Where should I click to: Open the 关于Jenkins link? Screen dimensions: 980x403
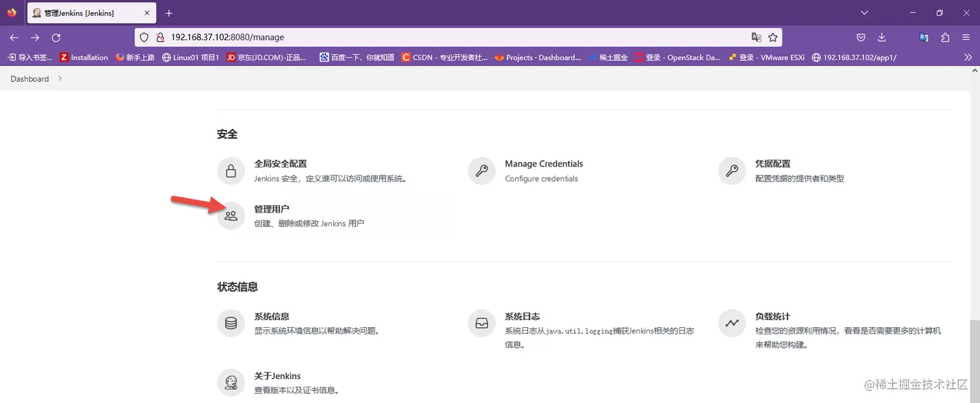coord(277,376)
